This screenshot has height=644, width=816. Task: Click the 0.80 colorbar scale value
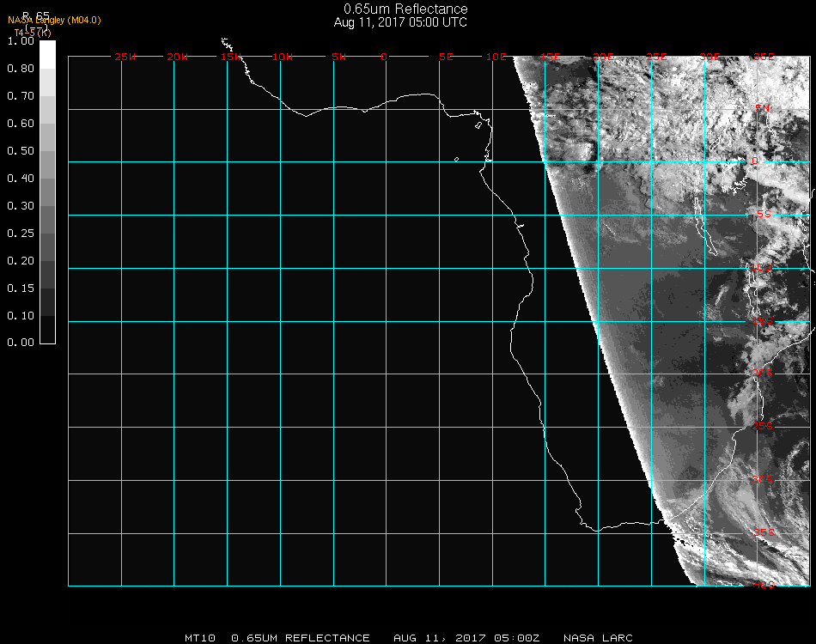coord(21,69)
